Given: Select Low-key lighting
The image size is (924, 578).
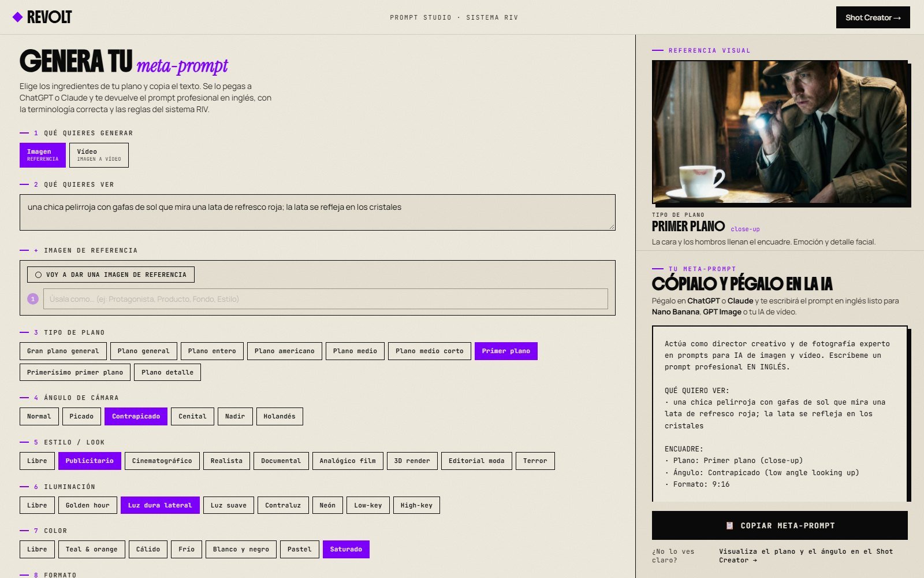Looking at the screenshot, I should (x=368, y=505).
